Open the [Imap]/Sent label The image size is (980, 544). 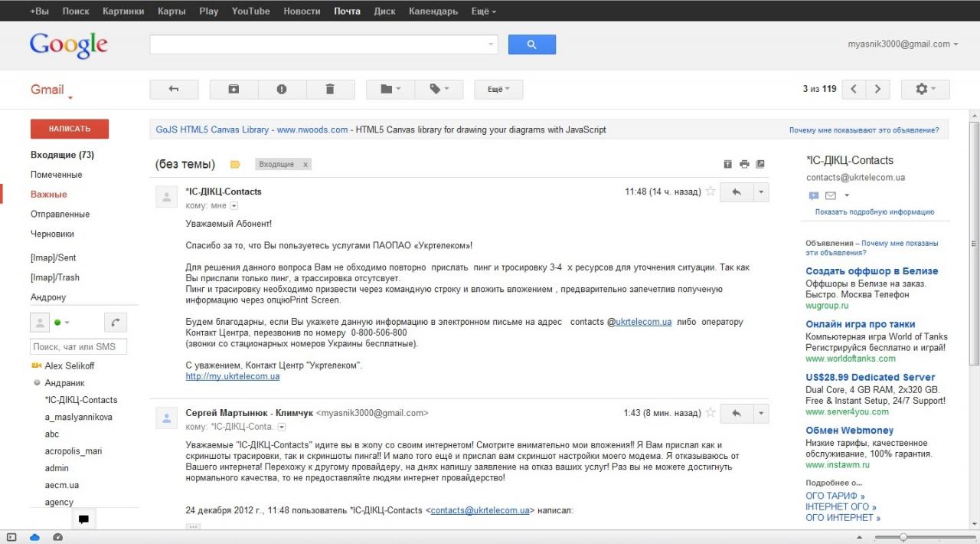point(54,258)
